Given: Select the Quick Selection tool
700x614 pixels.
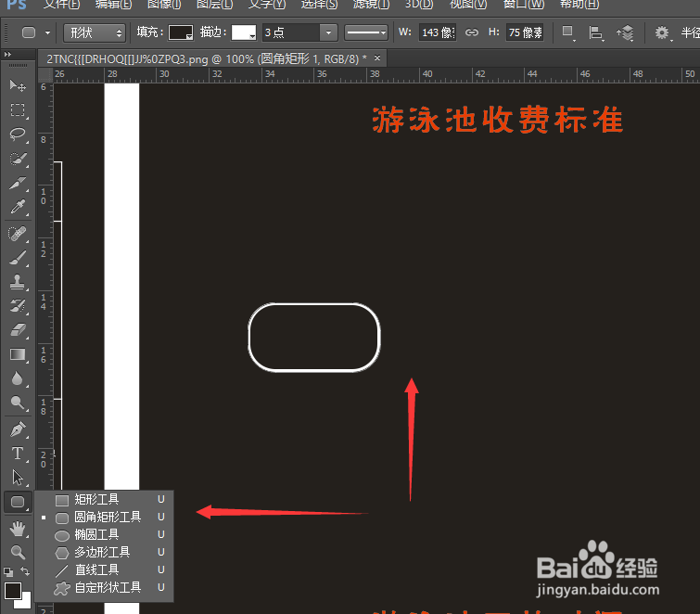Looking at the screenshot, I should point(18,159).
